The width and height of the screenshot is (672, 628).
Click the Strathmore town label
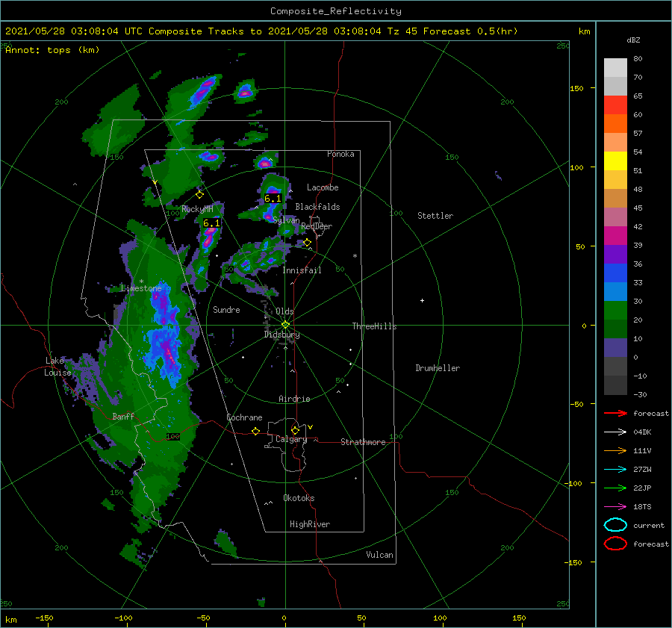363,442
